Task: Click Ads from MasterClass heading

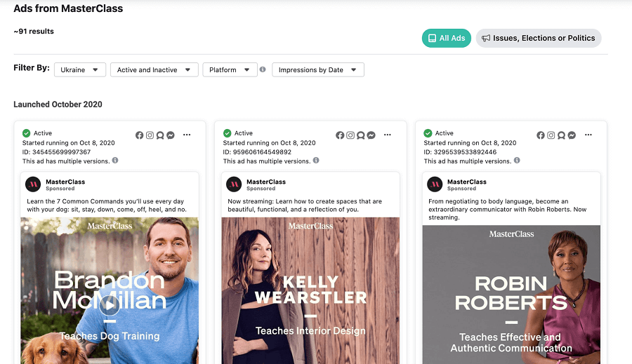Action: (68, 8)
